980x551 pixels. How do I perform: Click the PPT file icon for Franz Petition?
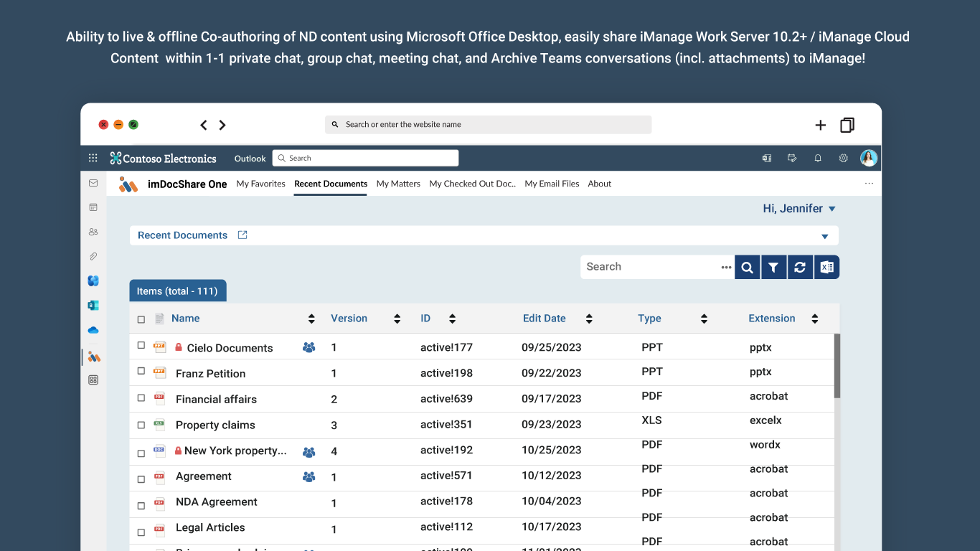(x=159, y=372)
